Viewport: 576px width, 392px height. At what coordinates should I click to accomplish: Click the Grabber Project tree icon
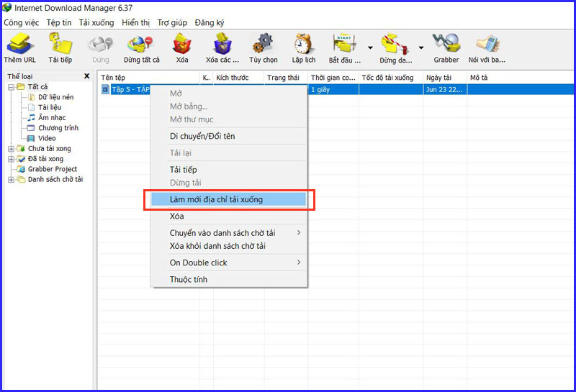pyautogui.click(x=21, y=169)
